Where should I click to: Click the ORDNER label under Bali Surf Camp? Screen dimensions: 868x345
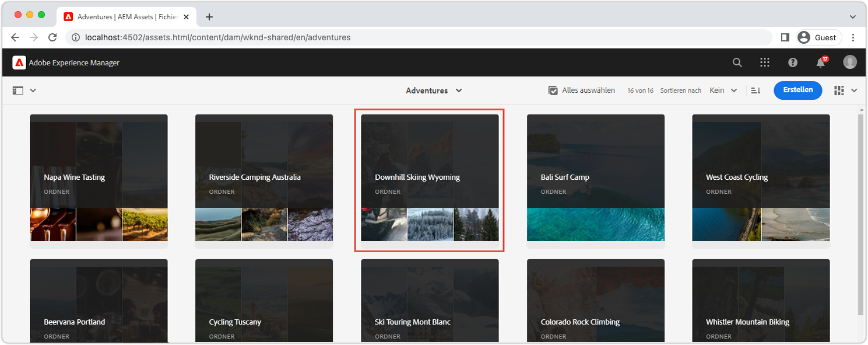click(x=553, y=191)
